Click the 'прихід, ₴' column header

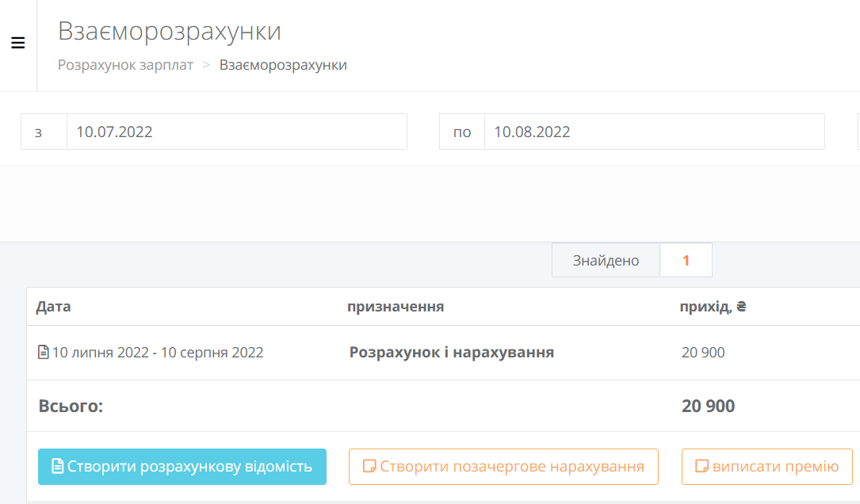tap(713, 307)
